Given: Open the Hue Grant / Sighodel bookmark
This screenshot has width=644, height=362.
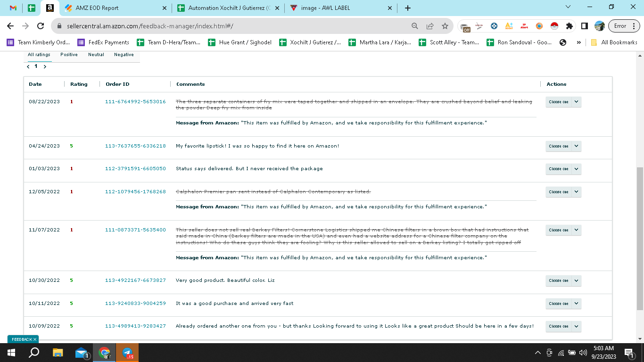Looking at the screenshot, I should click(x=239, y=42).
